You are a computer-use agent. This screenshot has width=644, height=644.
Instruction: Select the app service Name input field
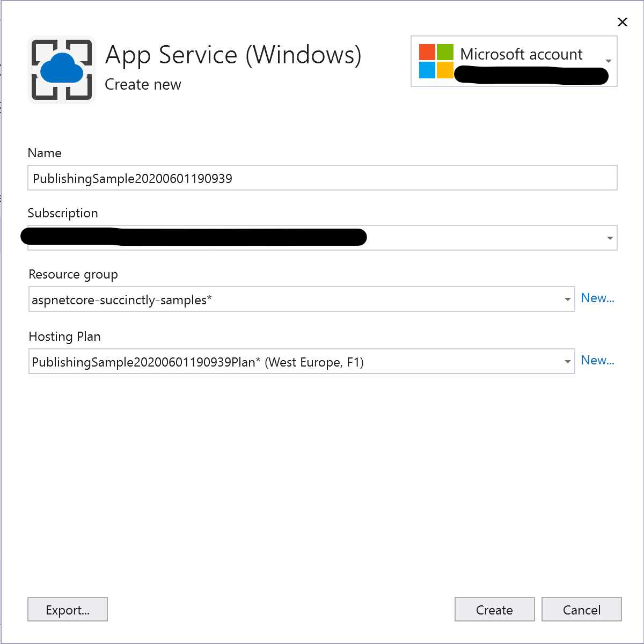point(322,178)
